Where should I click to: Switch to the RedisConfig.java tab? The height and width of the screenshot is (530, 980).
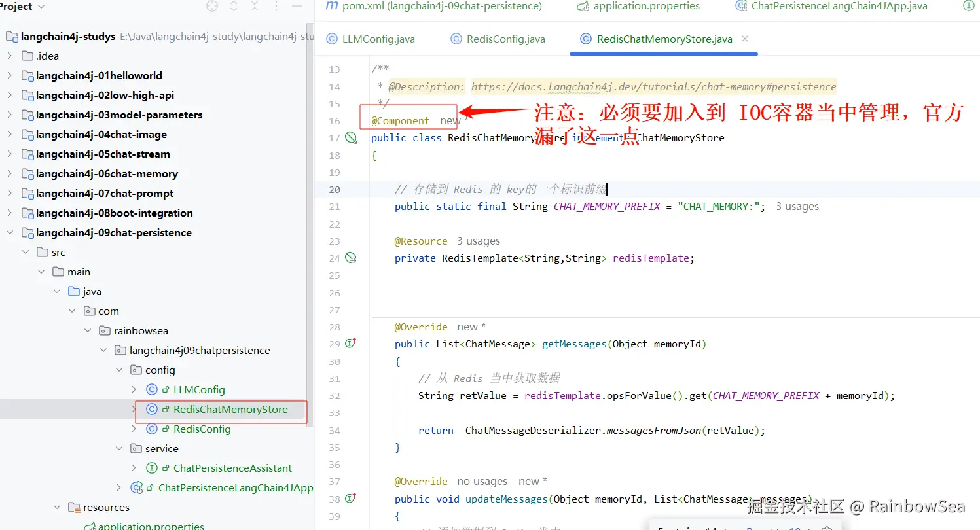[x=498, y=39]
